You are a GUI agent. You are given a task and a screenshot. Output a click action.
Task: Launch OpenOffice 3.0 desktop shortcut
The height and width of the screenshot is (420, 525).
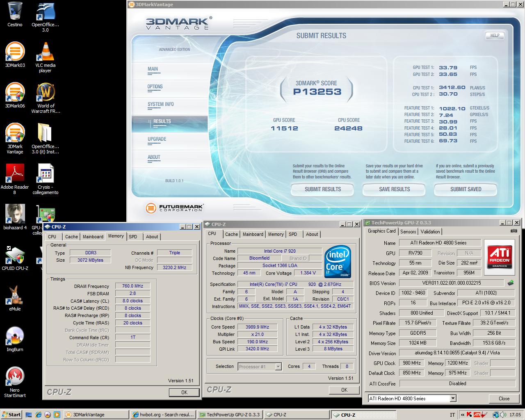pyautogui.click(x=45, y=17)
